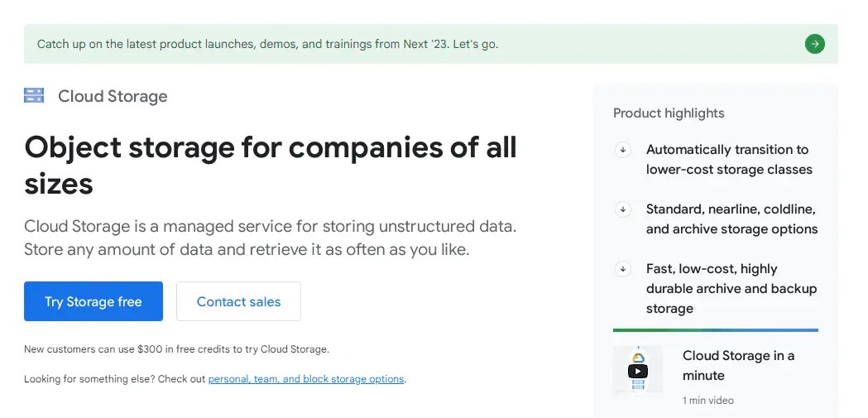Click the down arrow beside 'Standard, nearline, coldline' highlight

pyautogui.click(x=623, y=209)
